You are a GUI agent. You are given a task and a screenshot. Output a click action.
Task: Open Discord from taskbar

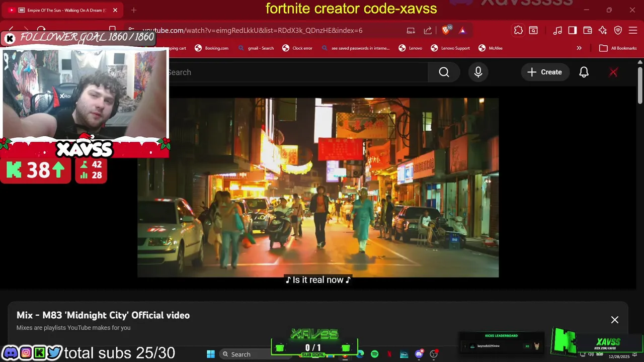[419, 354]
